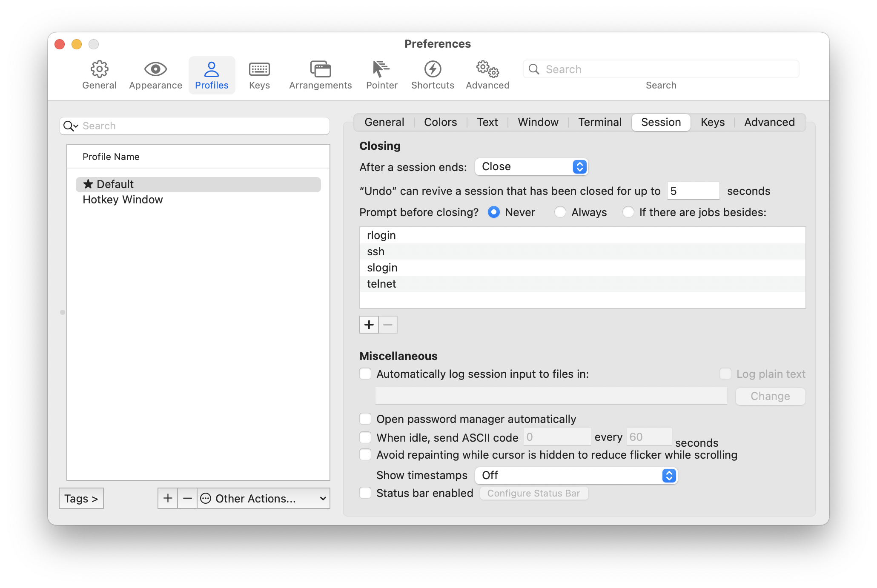This screenshot has height=588, width=877.
Task: Switch to the Terminal tab
Action: (x=599, y=123)
